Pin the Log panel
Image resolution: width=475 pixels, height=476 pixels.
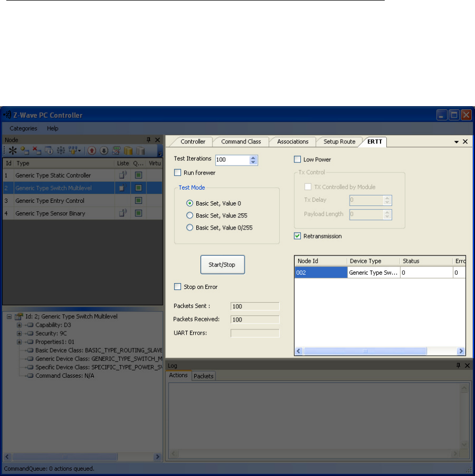tap(458, 366)
